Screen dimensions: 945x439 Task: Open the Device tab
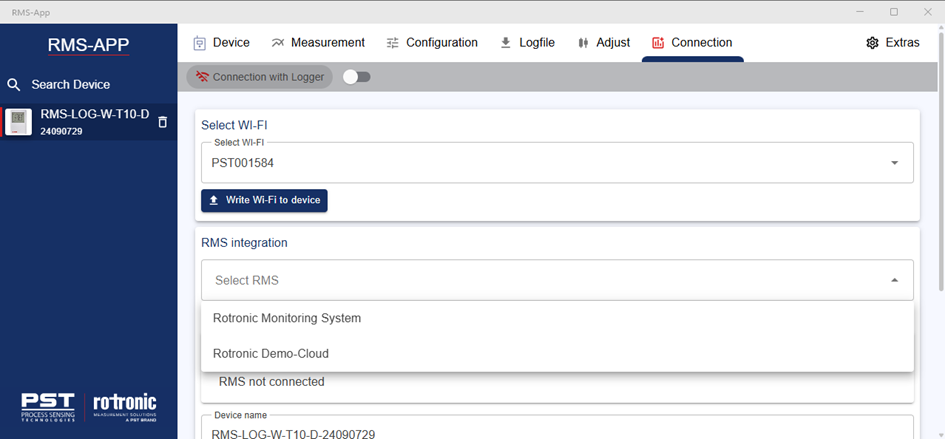pos(221,43)
